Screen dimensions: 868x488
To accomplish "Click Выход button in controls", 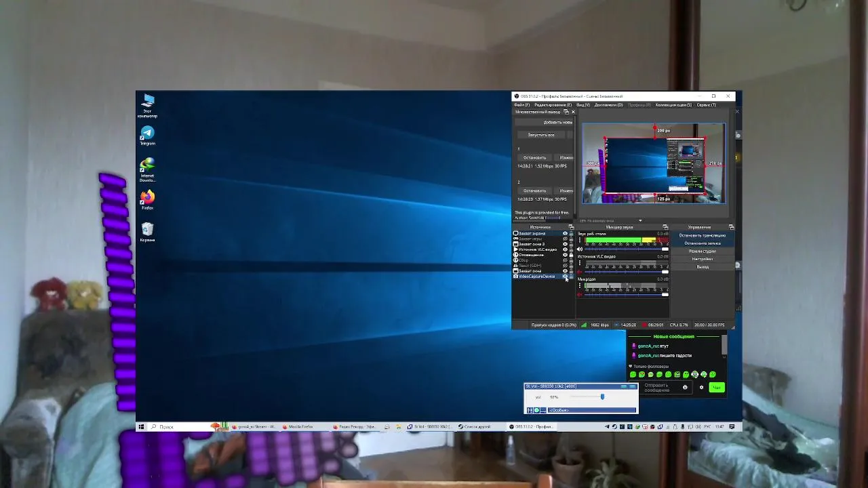I will 703,267.
